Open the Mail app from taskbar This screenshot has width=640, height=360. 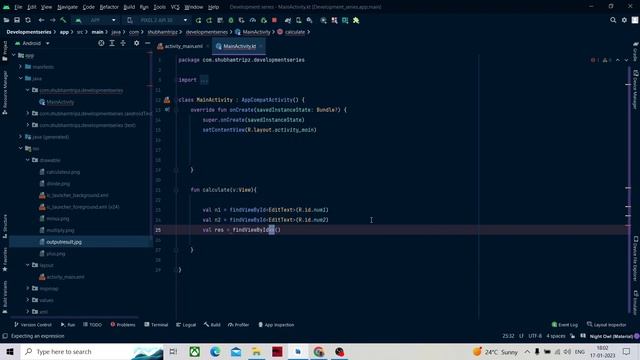236,351
